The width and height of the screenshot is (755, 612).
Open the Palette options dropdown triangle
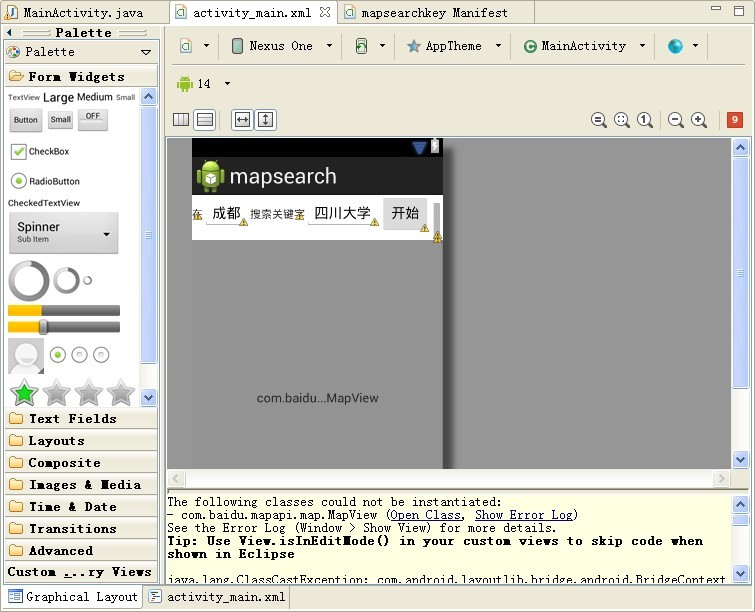click(146, 52)
